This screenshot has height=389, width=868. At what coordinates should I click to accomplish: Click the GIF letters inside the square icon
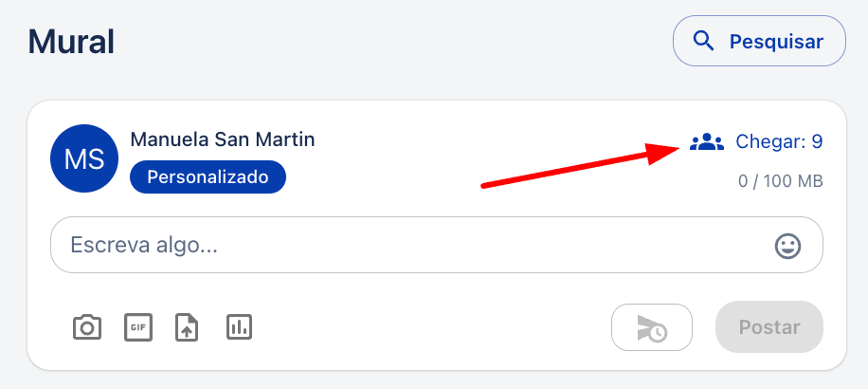(137, 327)
